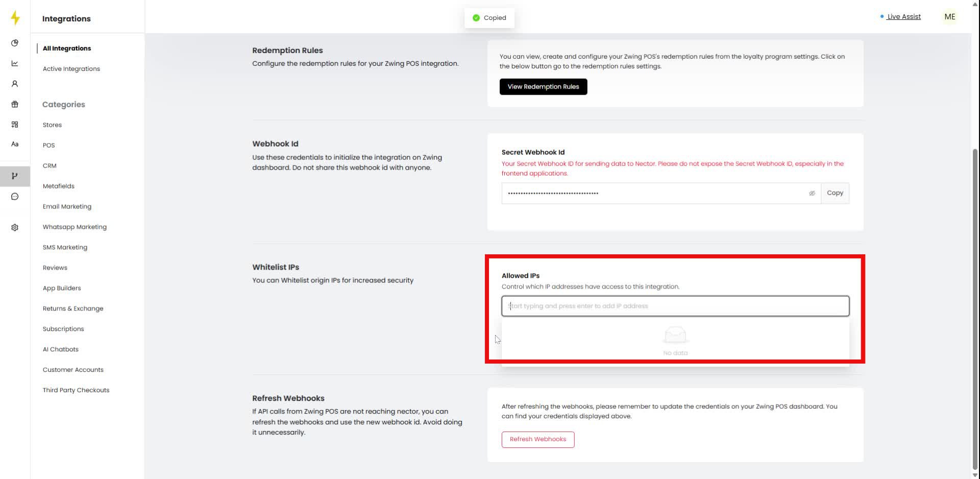980x479 pixels.
Task: Click the Refresh Webhooks button
Action: click(x=537, y=439)
